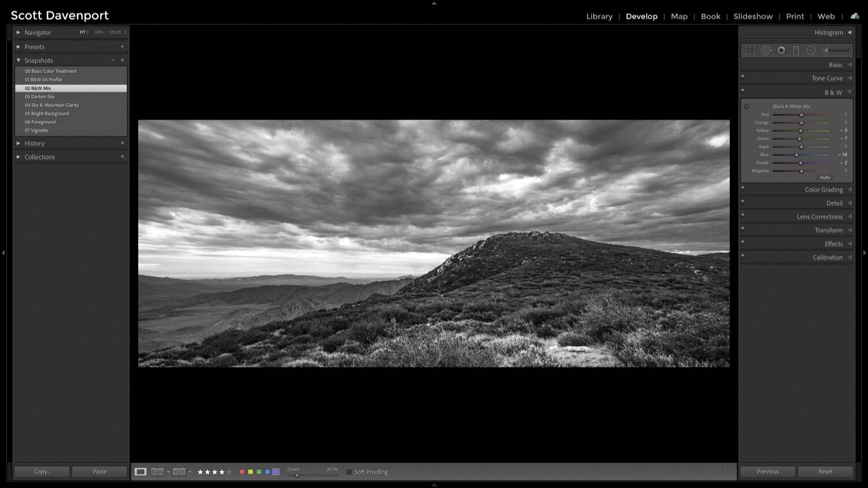
Task: Click the Previous button
Action: click(768, 472)
